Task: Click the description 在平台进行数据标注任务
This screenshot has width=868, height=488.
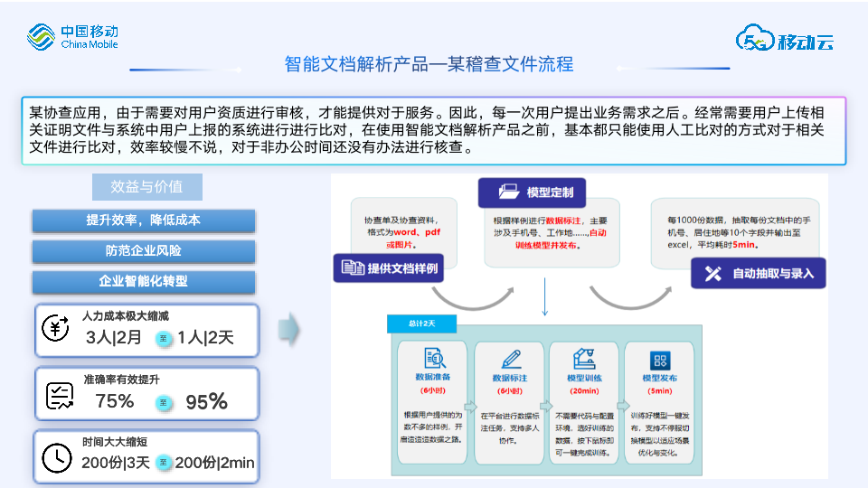Action: [510, 428]
